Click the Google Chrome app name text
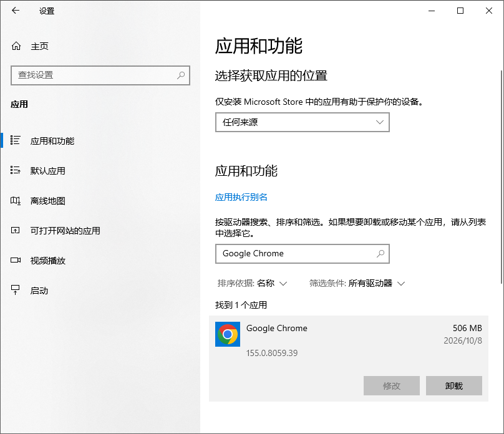 [277, 329]
